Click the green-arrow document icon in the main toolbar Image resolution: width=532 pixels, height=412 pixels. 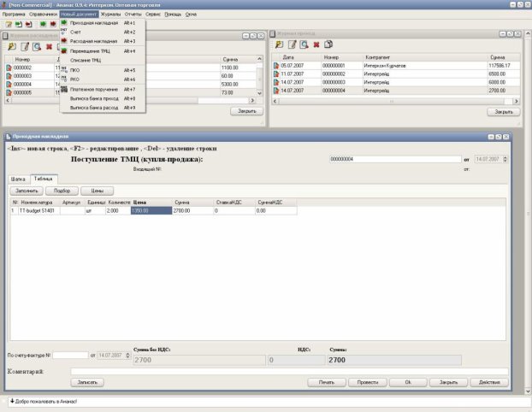(18, 24)
